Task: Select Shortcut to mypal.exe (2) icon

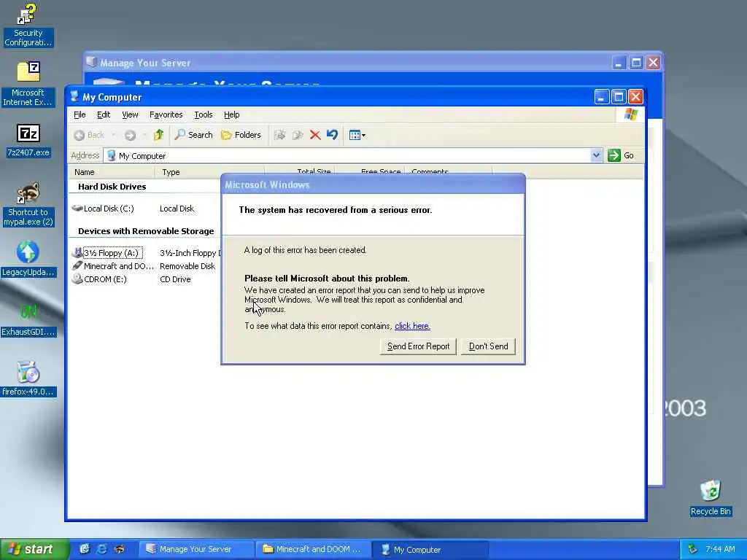Action: pyautogui.click(x=28, y=204)
